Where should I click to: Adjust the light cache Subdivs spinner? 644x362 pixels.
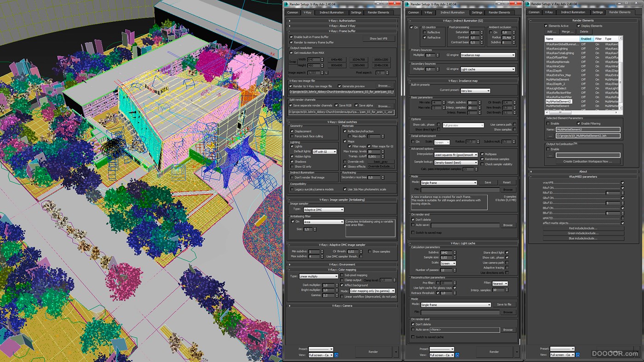(454, 252)
